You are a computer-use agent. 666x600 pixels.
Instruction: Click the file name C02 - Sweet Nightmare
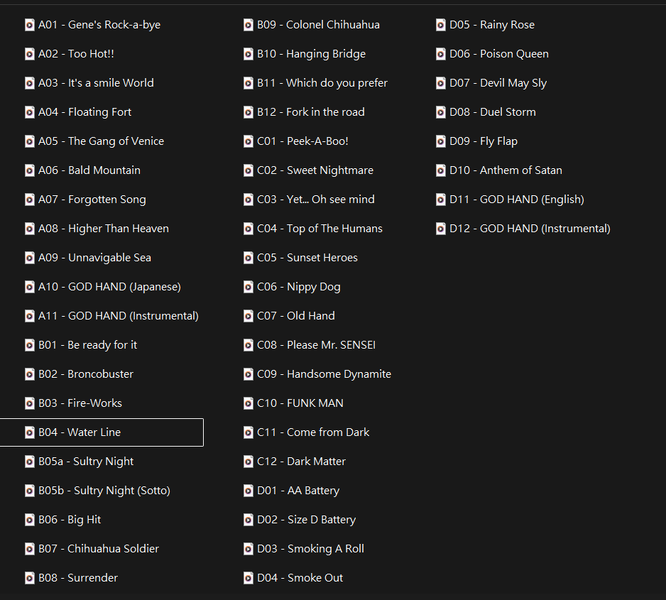click(x=315, y=170)
